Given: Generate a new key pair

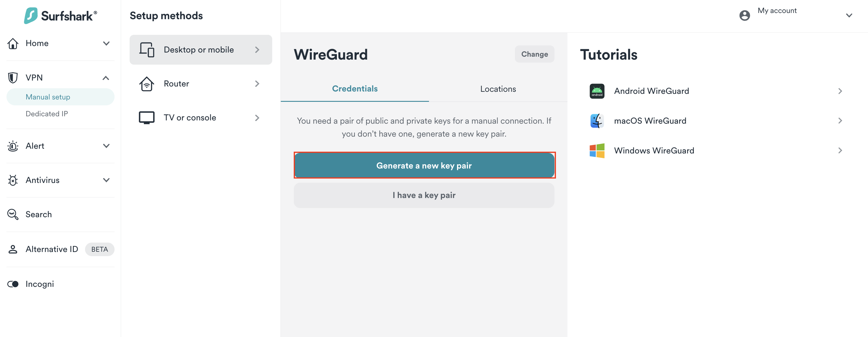Looking at the screenshot, I should tap(424, 165).
